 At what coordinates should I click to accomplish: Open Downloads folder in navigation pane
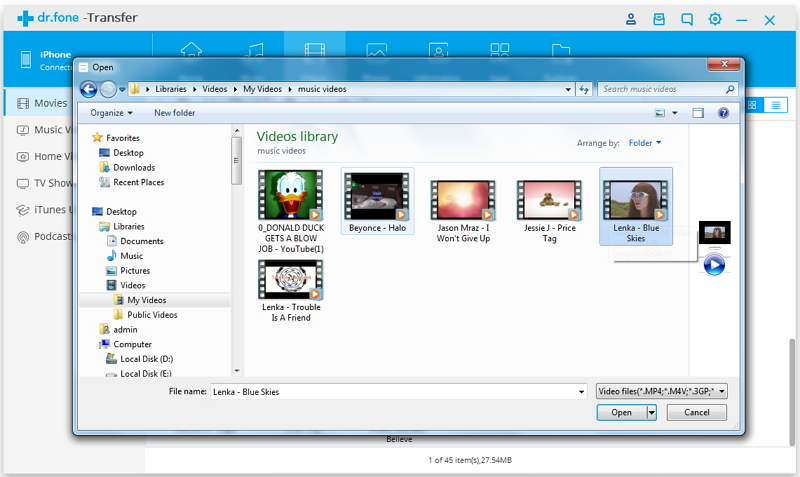(127, 167)
